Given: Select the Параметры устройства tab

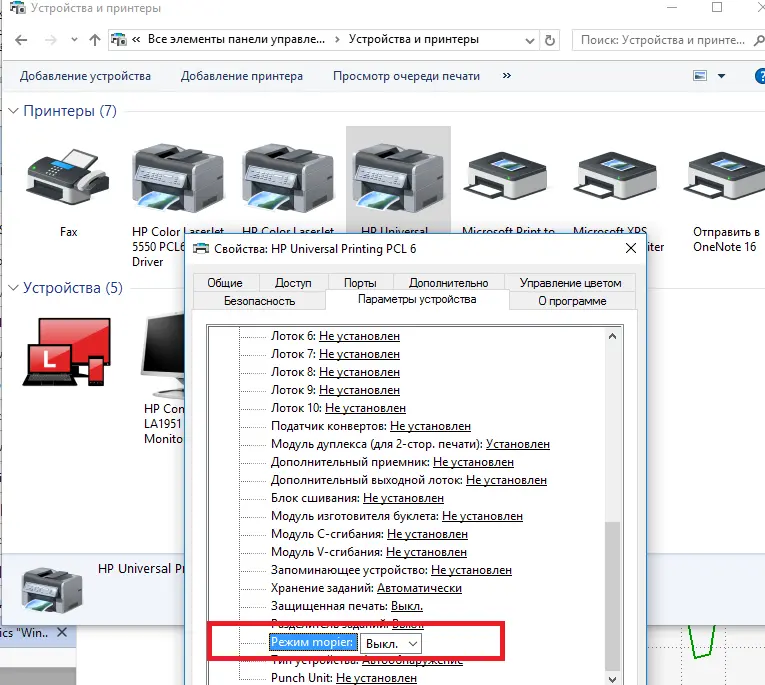Looking at the screenshot, I should pyautogui.click(x=417, y=300).
